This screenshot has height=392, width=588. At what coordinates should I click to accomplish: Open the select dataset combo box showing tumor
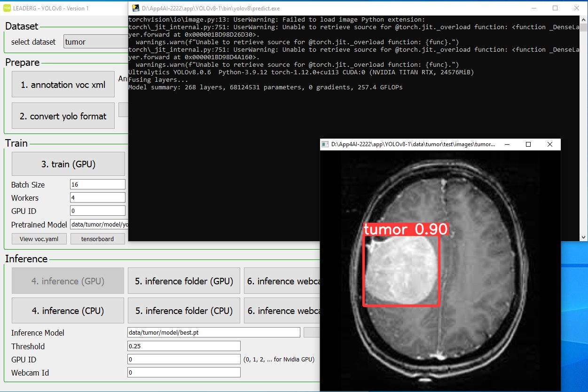[95, 41]
